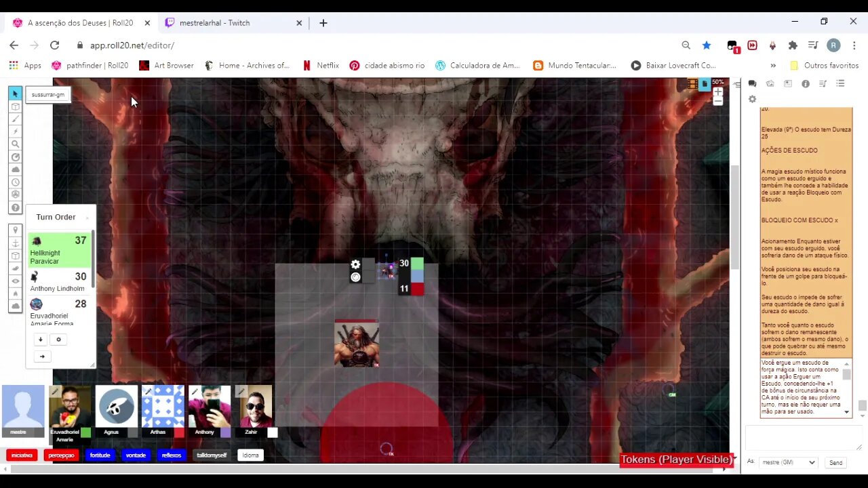Select the Zoom magnifier tool
This screenshot has width=868, height=488.
tap(15, 144)
